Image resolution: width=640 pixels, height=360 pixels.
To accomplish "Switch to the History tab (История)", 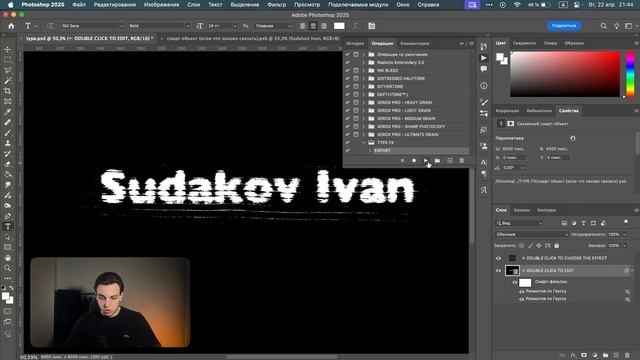I will pyautogui.click(x=355, y=43).
